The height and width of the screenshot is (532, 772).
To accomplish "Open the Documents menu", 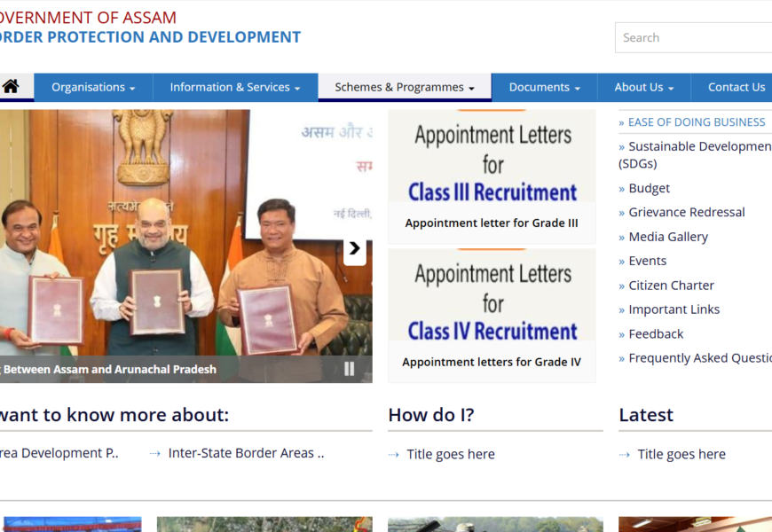I will coord(544,87).
